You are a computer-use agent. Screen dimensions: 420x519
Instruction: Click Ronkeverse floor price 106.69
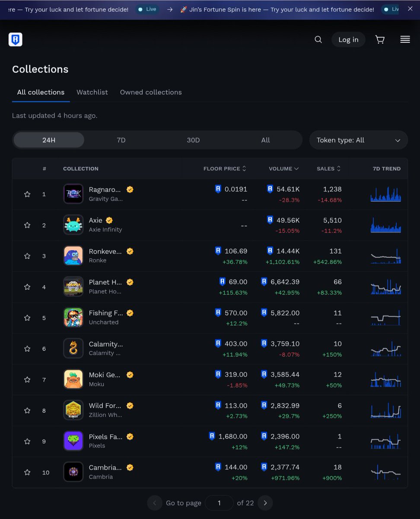click(x=236, y=251)
